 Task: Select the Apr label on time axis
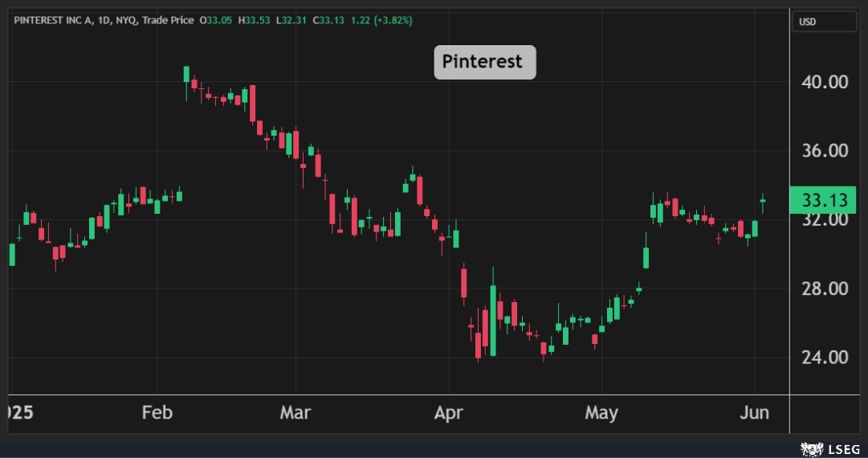tap(448, 412)
